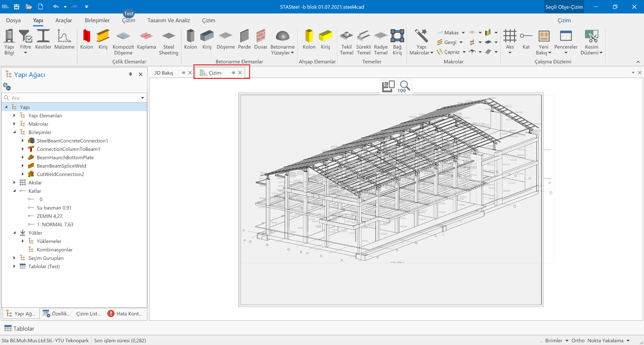The image size is (644, 345).
Task: Click the Ara search field
Action: click(74, 98)
